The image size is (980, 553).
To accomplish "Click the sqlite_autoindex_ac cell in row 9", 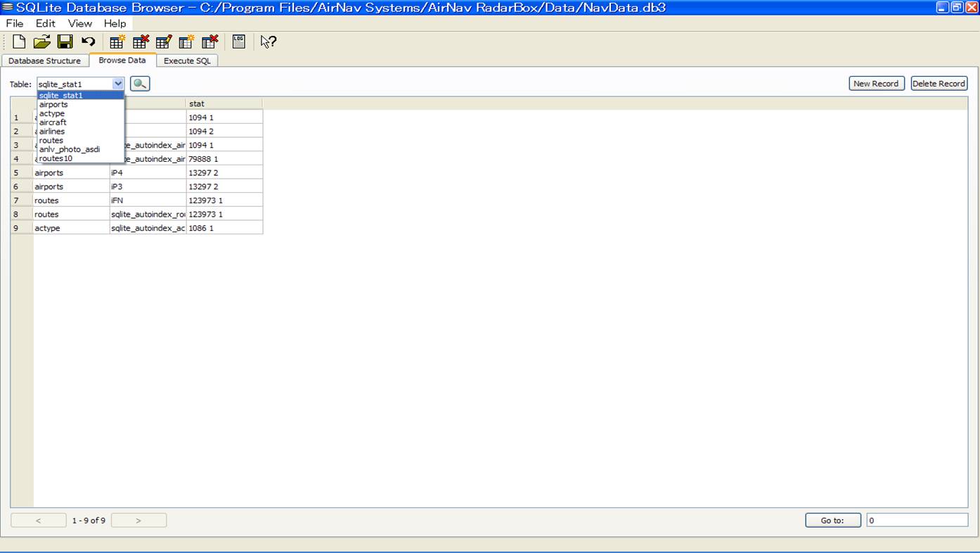I will tap(148, 228).
